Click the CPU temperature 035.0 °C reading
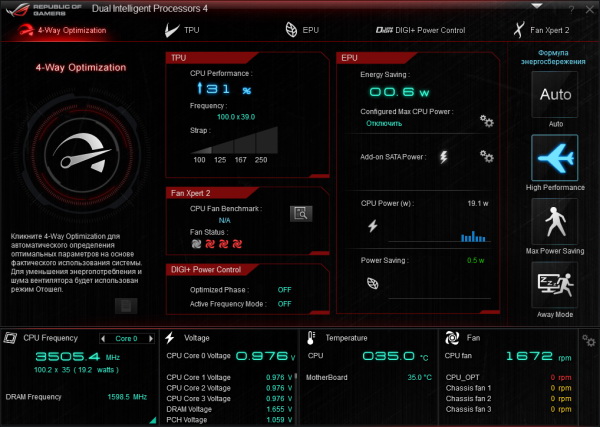Viewport: 600px width, 427px height. (395, 356)
